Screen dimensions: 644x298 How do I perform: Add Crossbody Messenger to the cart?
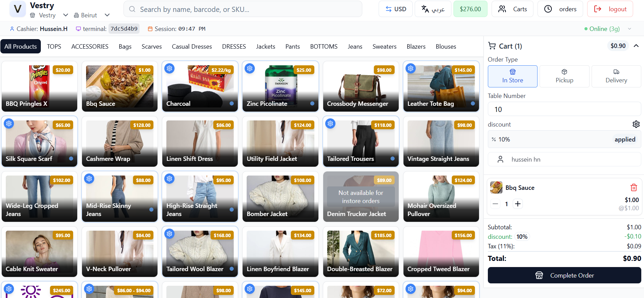point(361,86)
